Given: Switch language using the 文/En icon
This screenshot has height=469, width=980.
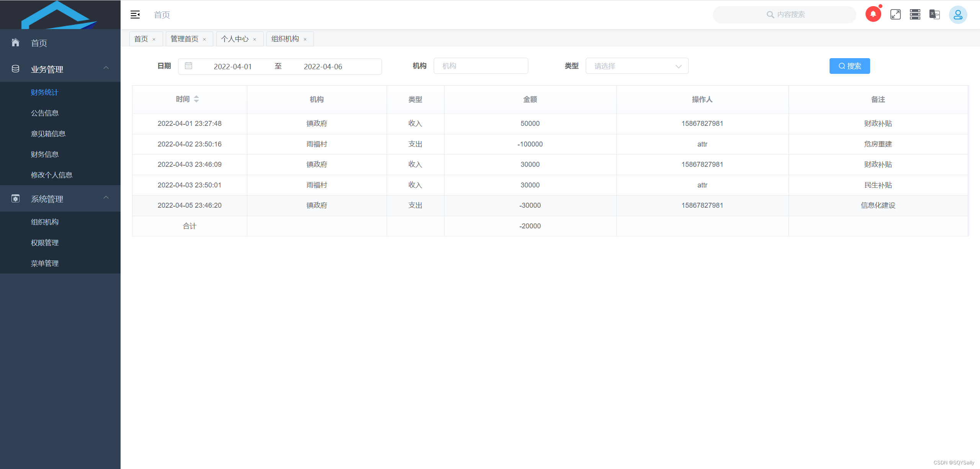Looking at the screenshot, I should pos(934,14).
